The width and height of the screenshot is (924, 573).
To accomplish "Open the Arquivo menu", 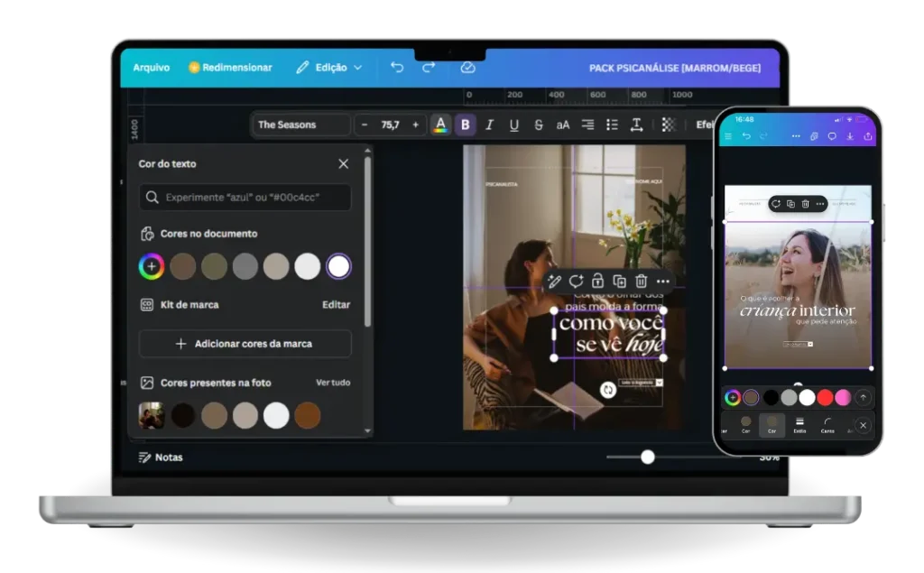I will (x=151, y=68).
